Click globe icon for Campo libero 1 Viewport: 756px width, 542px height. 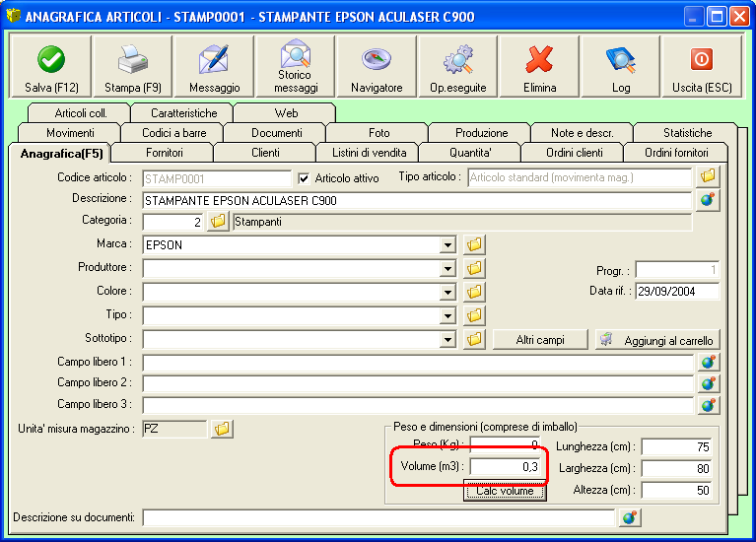pos(709,362)
